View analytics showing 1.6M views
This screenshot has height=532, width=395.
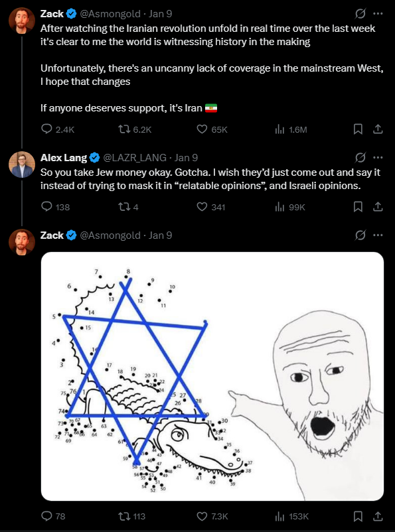(279, 129)
